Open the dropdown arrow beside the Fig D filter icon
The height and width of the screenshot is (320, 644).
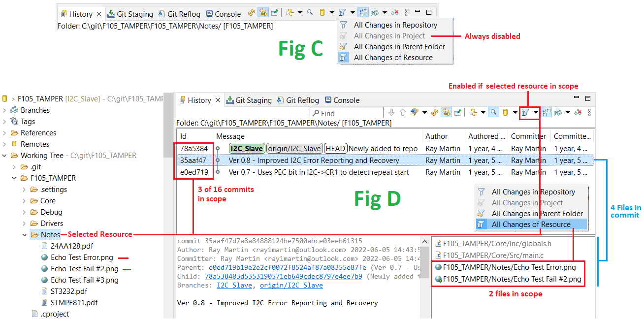click(x=536, y=113)
